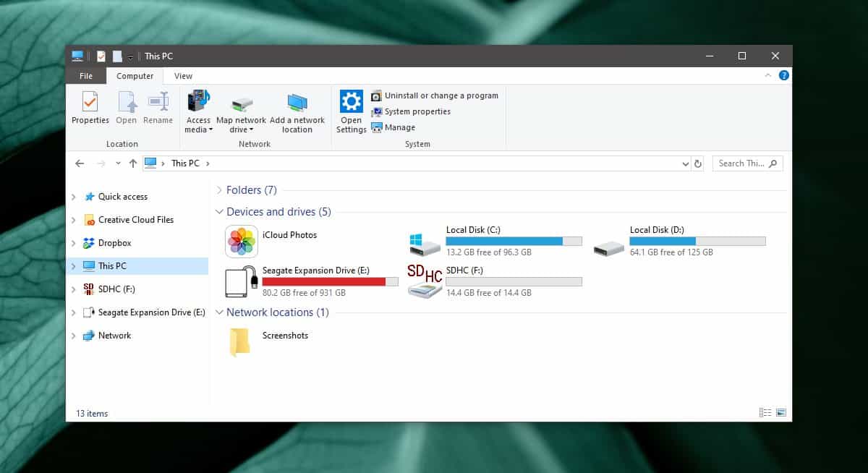
Task: Click the Properties quick access toolbar icon
Action: 101,56
